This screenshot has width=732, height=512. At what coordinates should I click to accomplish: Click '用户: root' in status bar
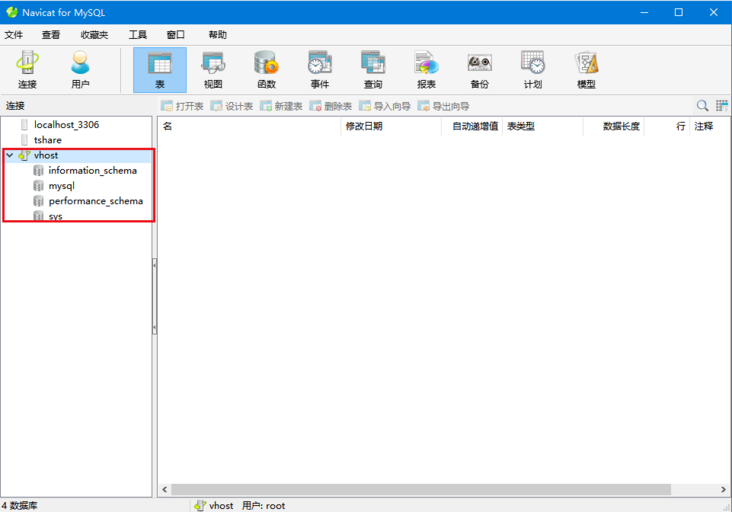[263, 505]
